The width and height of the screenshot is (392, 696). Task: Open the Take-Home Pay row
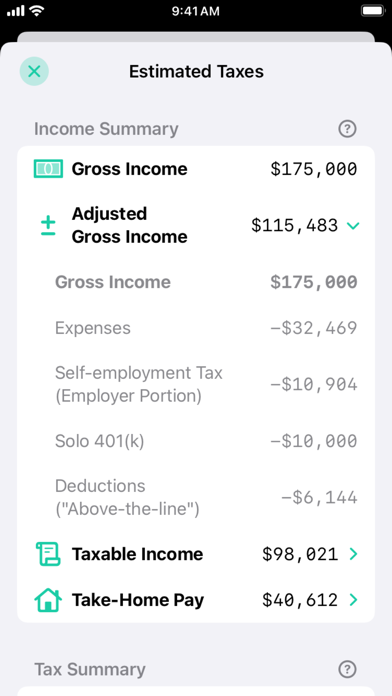(196, 600)
